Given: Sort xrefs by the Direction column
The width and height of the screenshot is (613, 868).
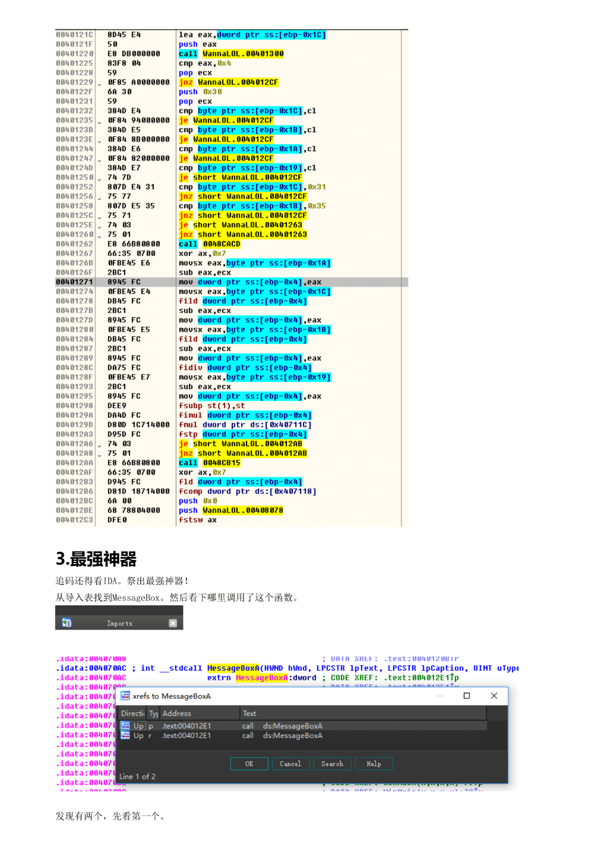Looking at the screenshot, I should pyautogui.click(x=133, y=713).
